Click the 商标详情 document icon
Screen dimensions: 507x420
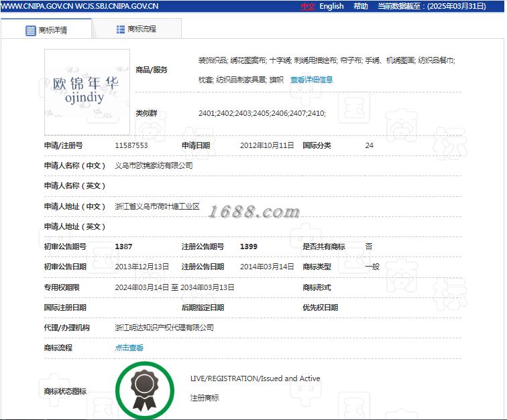[31, 31]
